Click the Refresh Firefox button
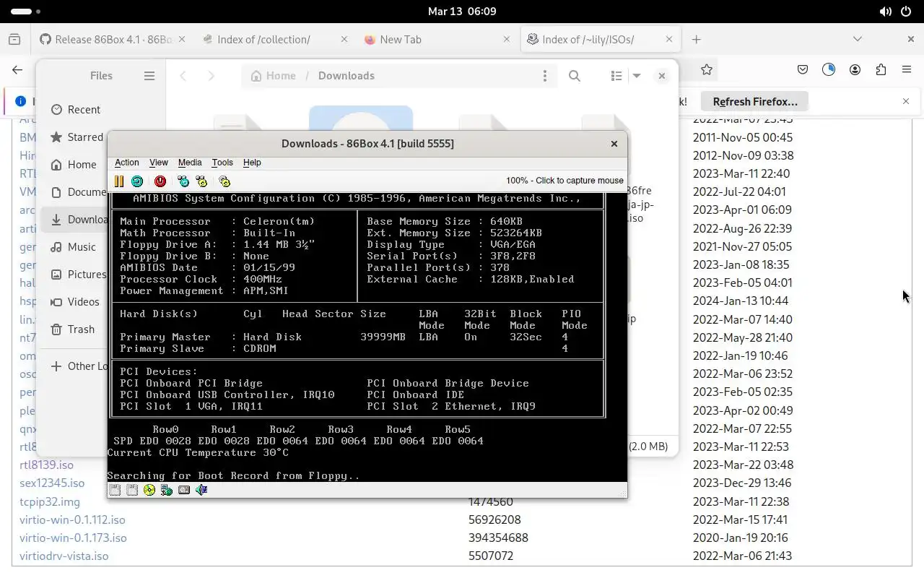924x578 pixels. click(755, 102)
